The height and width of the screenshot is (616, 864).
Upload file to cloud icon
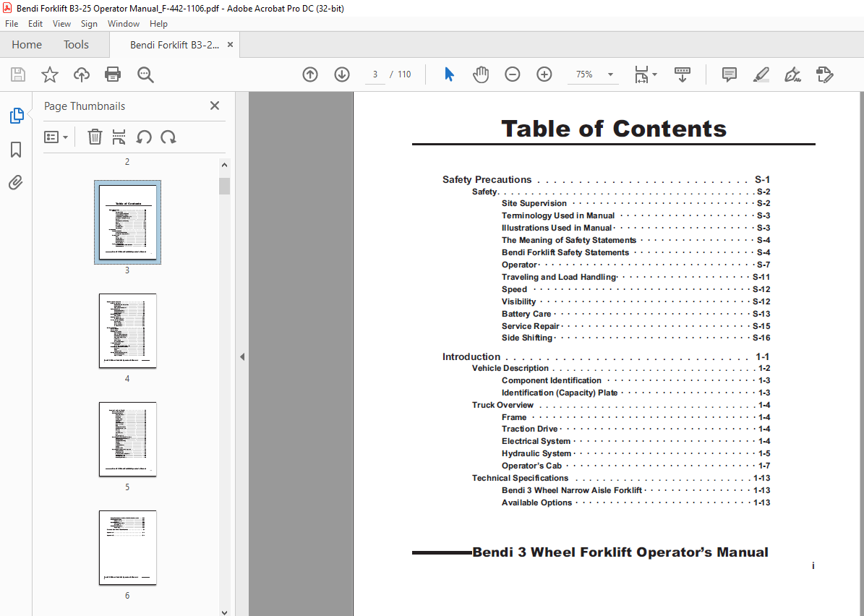[82, 74]
